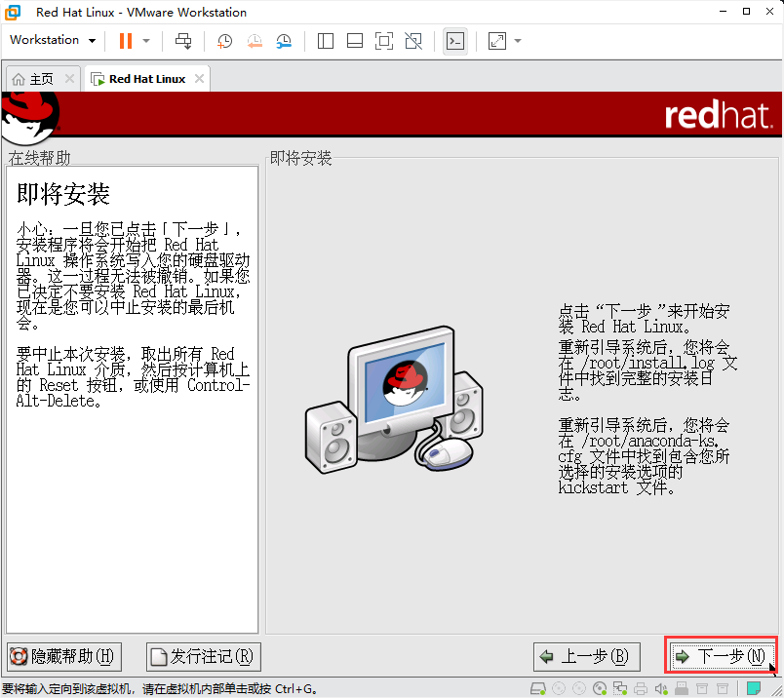Click the USB controller status icon
Viewport: 784px width, 698px height.
[x=682, y=689]
